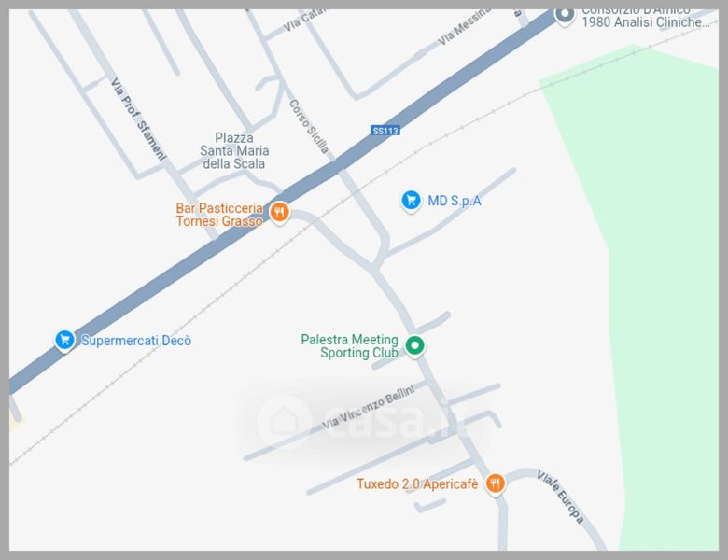Click the Consorzio D'Amico gray location pin
Viewport: 728px width, 560px height.
point(565,16)
